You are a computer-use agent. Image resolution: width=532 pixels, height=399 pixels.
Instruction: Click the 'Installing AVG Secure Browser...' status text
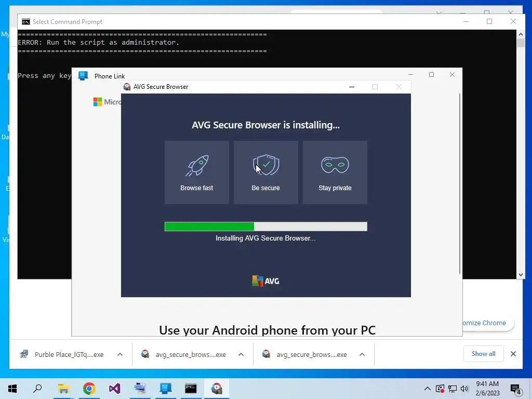click(x=265, y=238)
